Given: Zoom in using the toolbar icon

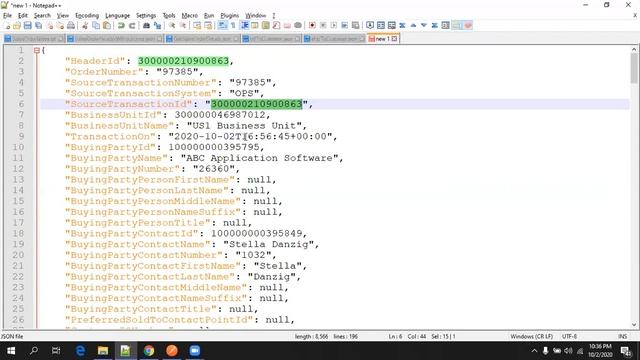Looking at the screenshot, I should tap(172, 25).
